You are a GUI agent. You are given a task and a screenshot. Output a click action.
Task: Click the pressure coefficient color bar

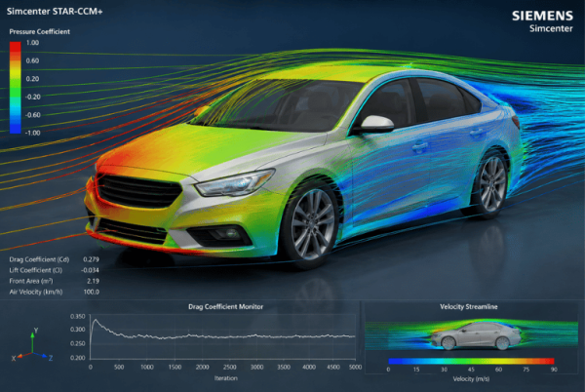coord(16,88)
